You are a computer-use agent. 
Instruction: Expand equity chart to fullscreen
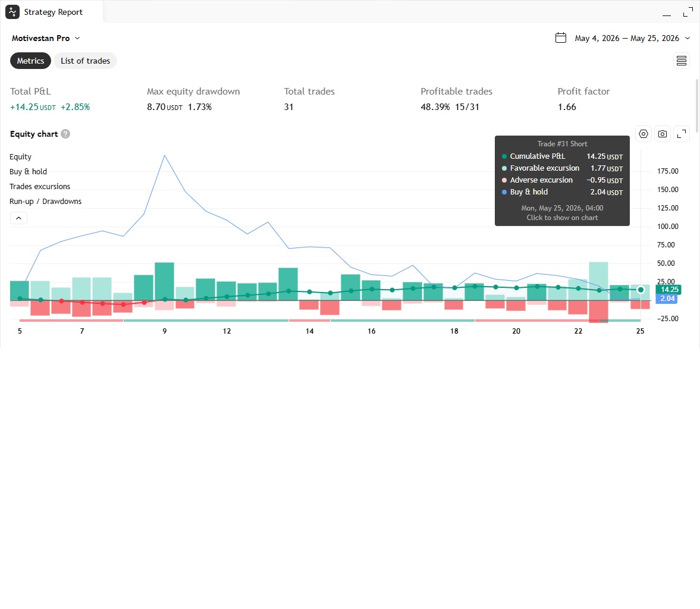pos(682,134)
